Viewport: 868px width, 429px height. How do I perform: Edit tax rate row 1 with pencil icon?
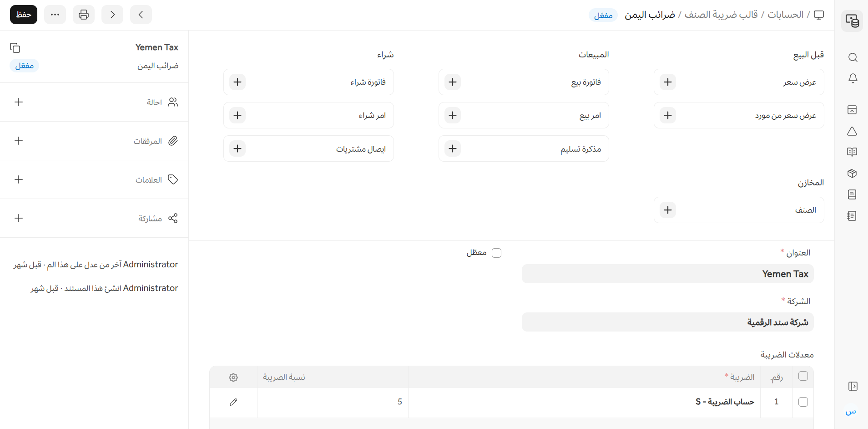[x=233, y=402]
